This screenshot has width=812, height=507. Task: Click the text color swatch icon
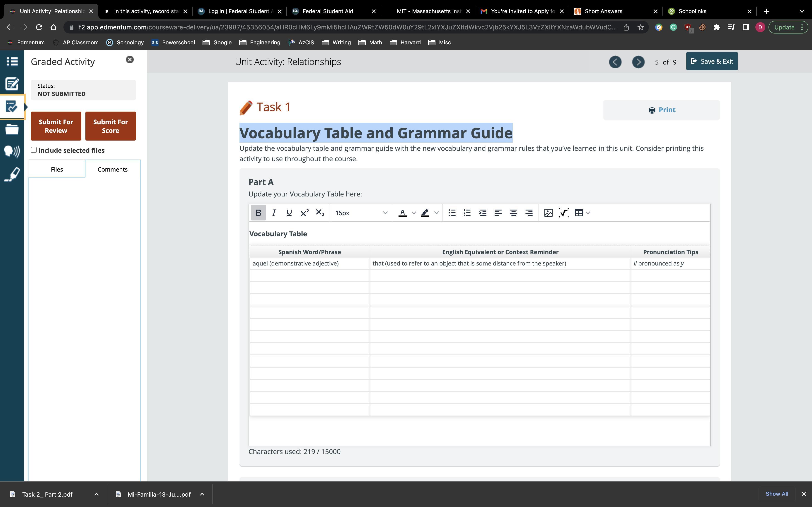[x=402, y=213]
